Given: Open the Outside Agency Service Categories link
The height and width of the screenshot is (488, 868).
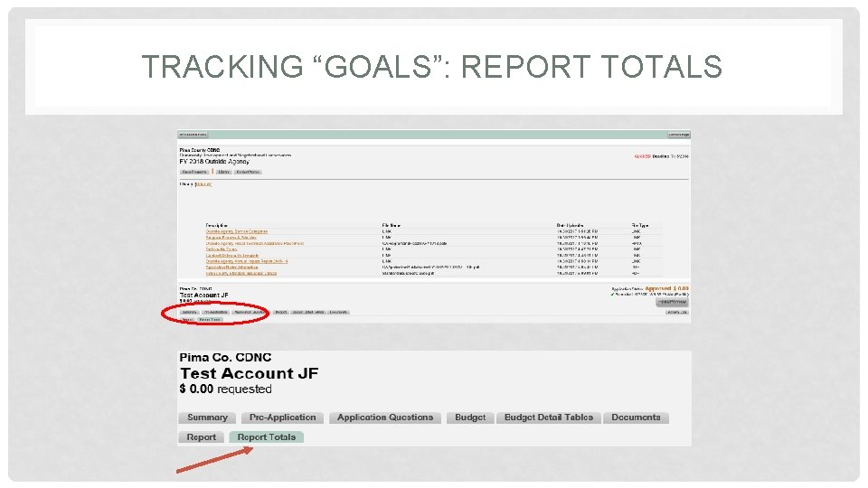Looking at the screenshot, I should (236, 231).
